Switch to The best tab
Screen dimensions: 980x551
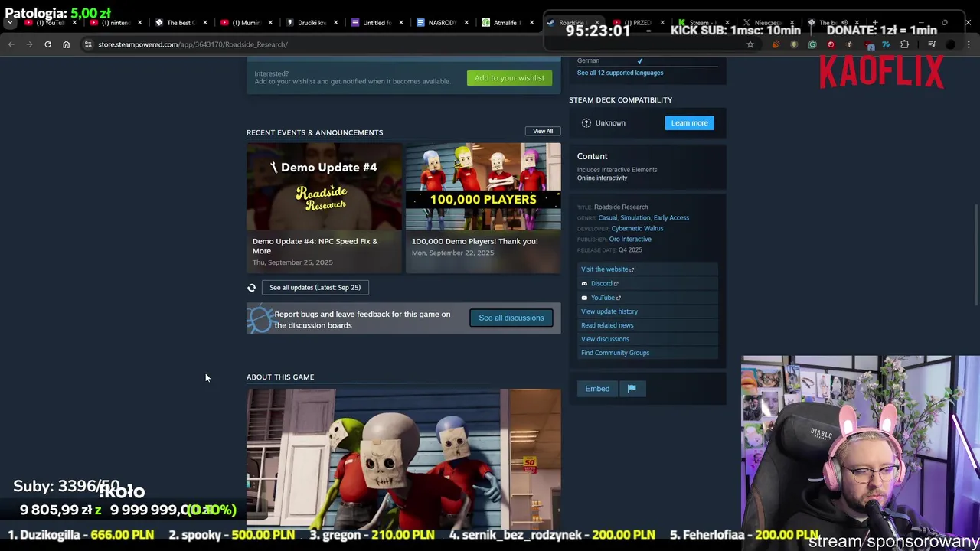(181, 23)
